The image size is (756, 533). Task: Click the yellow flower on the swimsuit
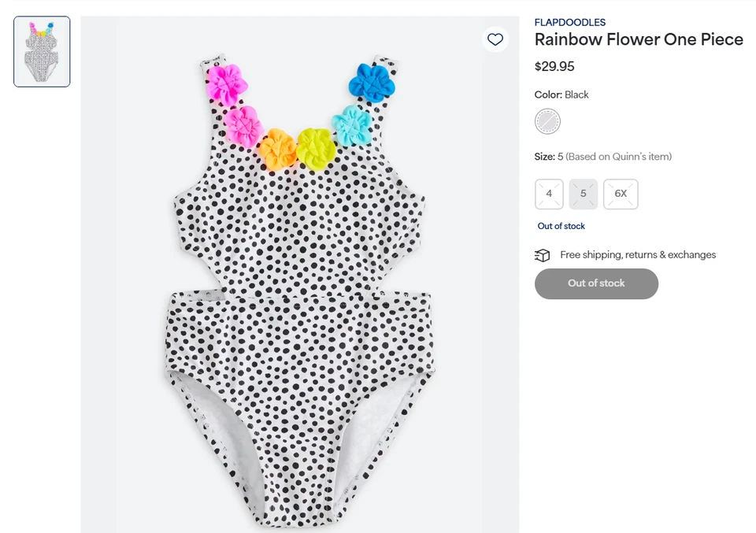tap(317, 147)
